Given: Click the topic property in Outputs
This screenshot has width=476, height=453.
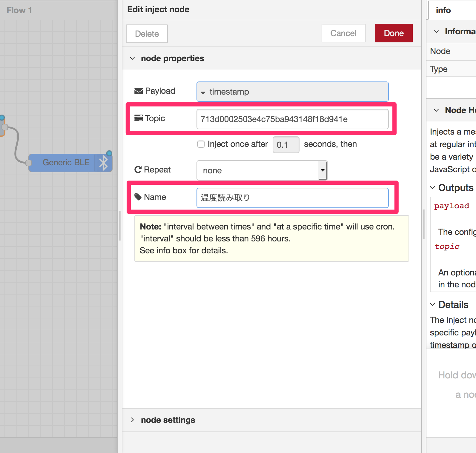Looking at the screenshot, I should coord(447,246).
